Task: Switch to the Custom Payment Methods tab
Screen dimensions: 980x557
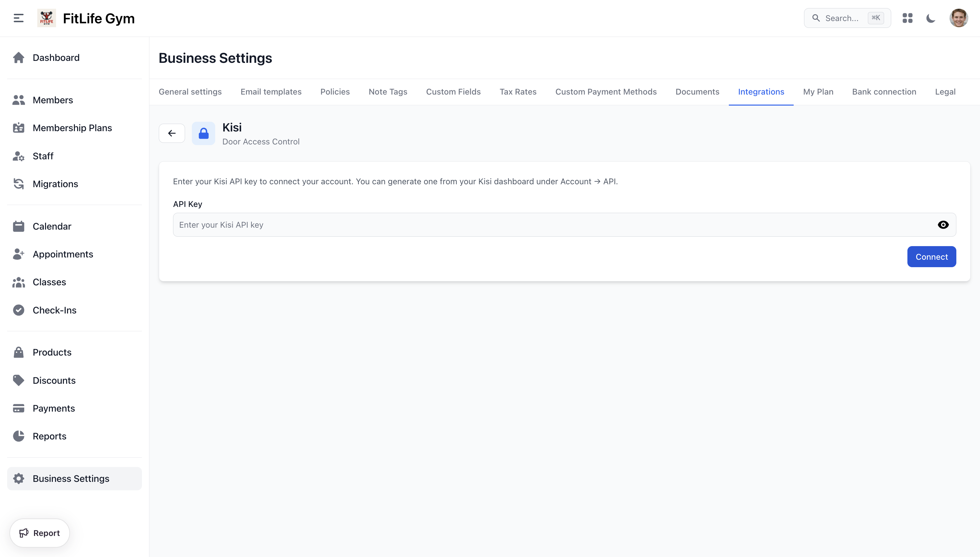Action: click(606, 91)
